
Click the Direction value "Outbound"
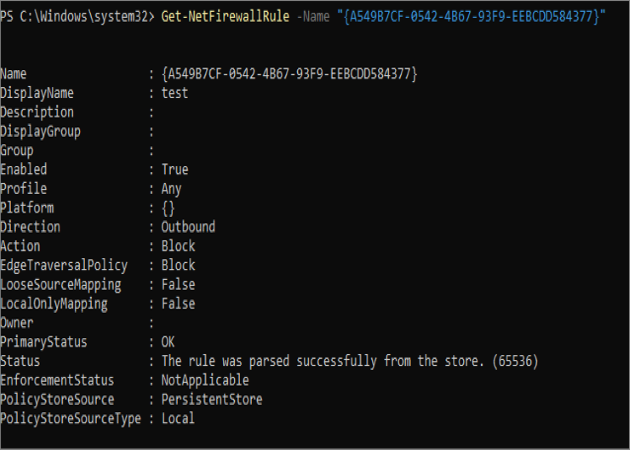[x=188, y=227]
